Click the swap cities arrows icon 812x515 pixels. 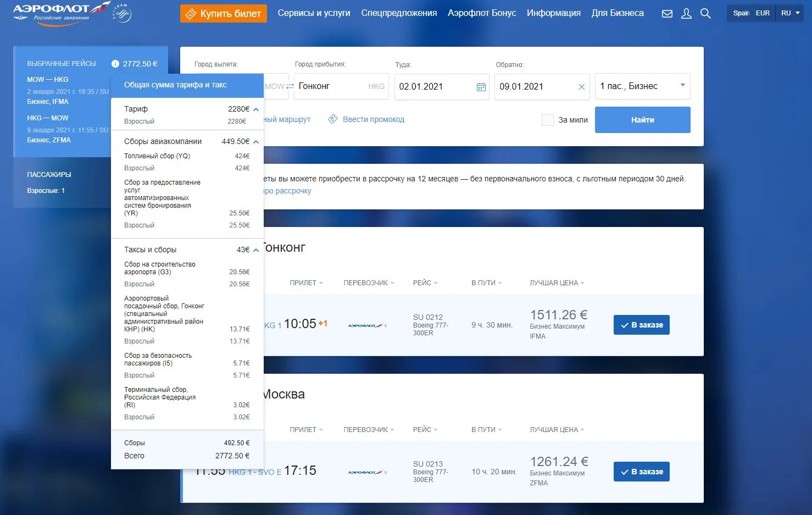pyautogui.click(x=290, y=86)
